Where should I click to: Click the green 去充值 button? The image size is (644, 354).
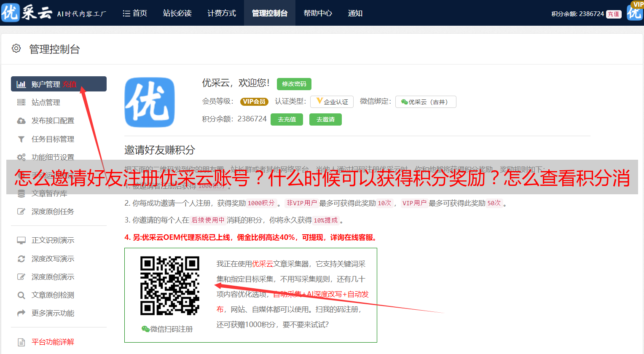coord(287,119)
